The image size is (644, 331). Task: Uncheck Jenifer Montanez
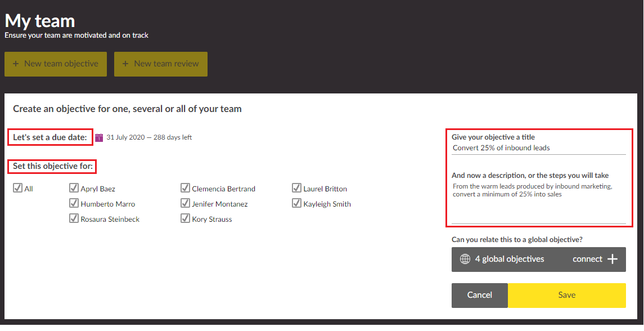click(x=185, y=204)
